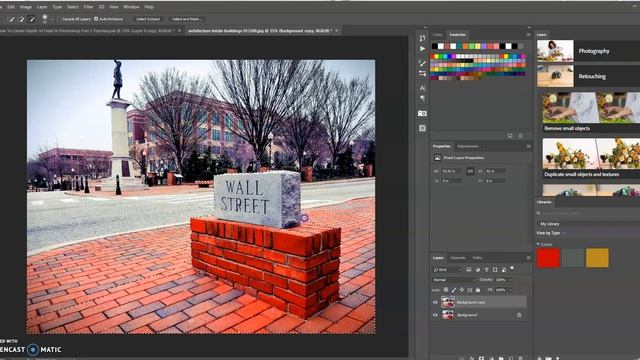The image size is (640, 360).
Task: Open the Brush Settings icon in the dock
Action: coord(422,74)
